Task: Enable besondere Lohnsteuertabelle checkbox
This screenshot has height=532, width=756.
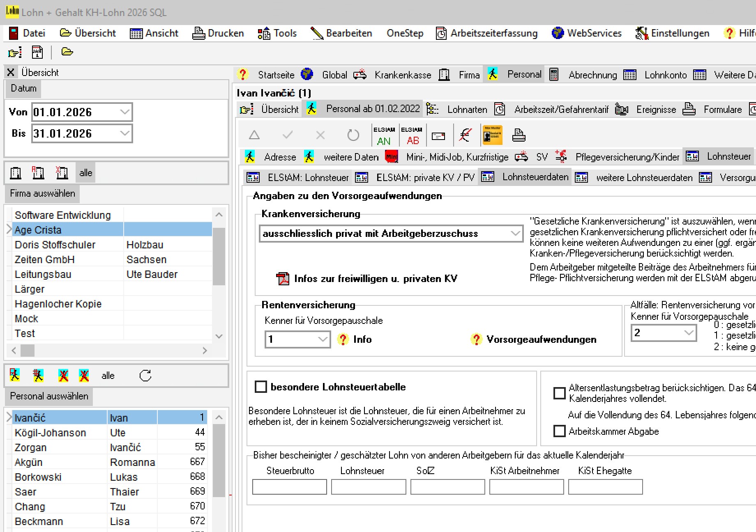Action: coord(261,387)
